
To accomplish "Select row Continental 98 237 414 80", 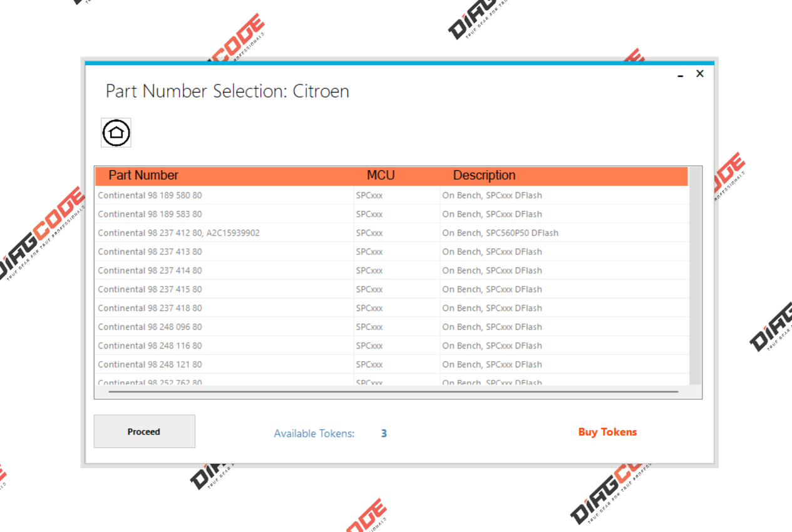I will (392, 270).
